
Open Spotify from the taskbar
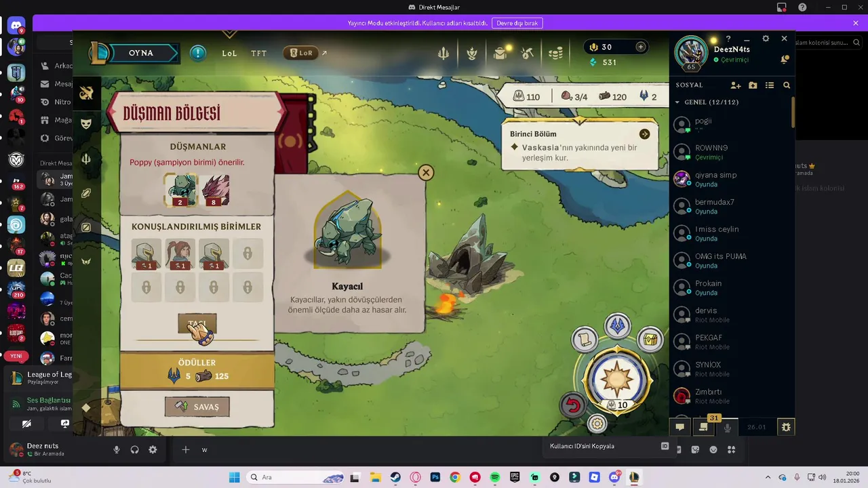click(495, 477)
